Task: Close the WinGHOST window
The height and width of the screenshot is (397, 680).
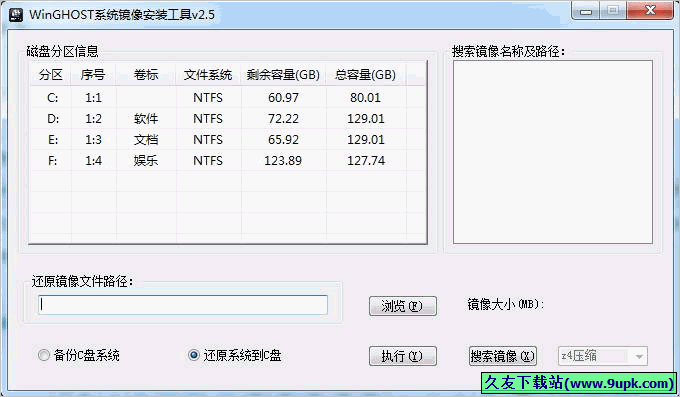Action: (650, 11)
